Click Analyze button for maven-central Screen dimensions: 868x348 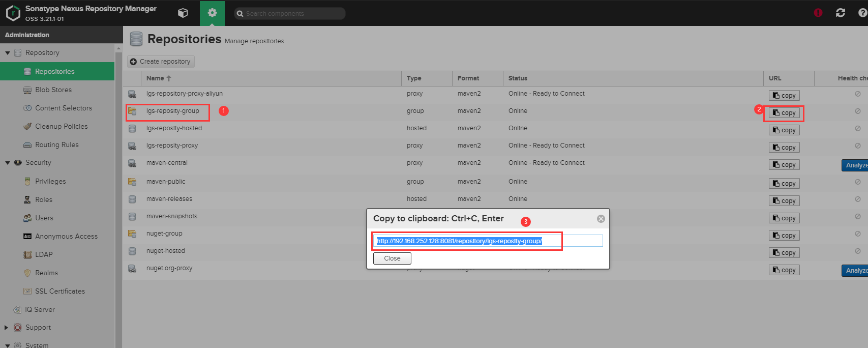pyautogui.click(x=855, y=165)
